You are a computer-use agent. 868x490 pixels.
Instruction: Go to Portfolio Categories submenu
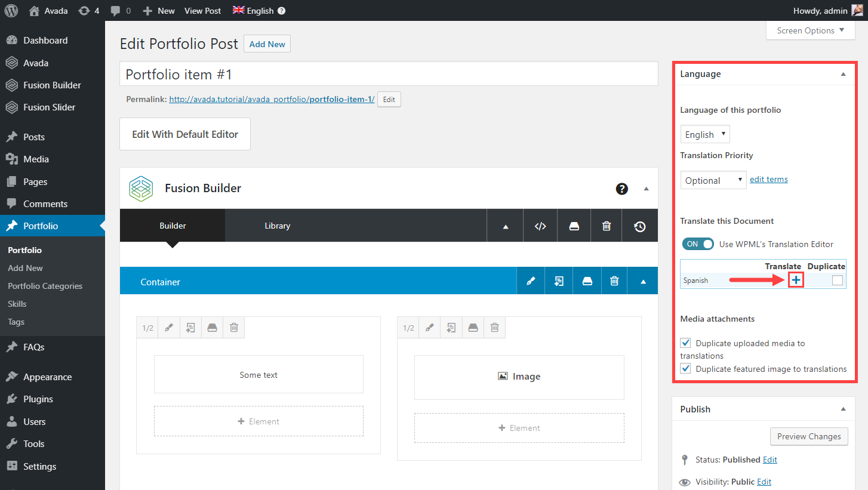click(45, 286)
